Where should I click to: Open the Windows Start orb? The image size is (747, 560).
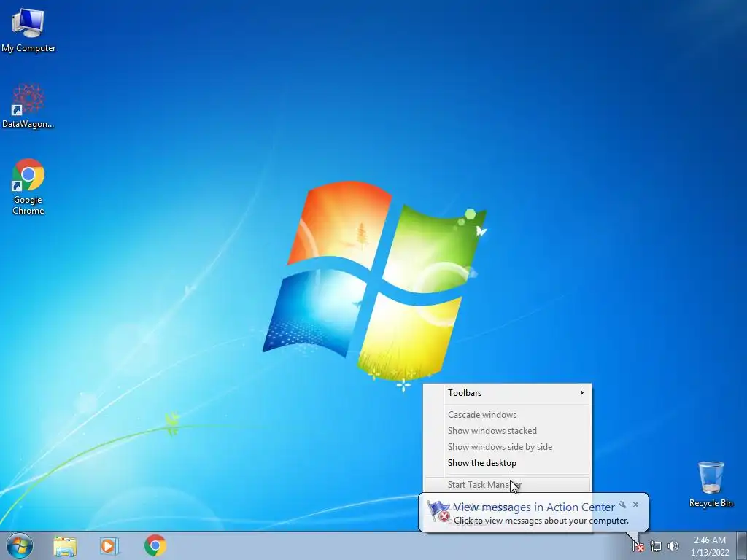(20, 545)
